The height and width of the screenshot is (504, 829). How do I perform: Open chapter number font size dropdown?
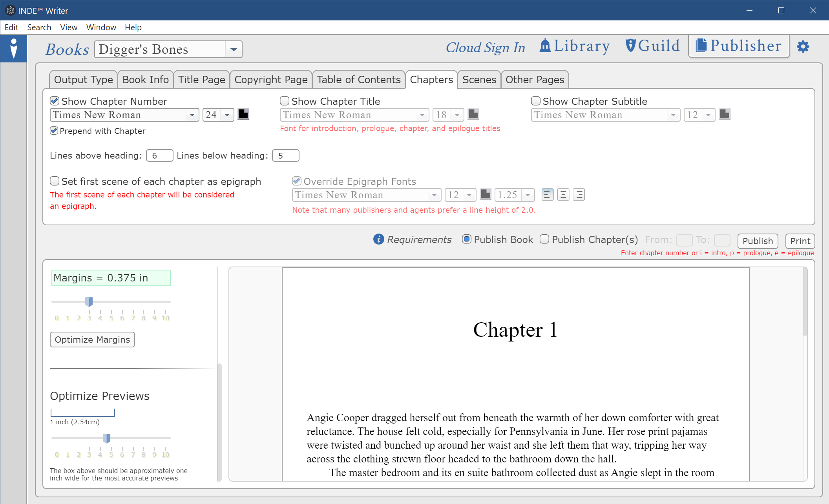point(227,115)
